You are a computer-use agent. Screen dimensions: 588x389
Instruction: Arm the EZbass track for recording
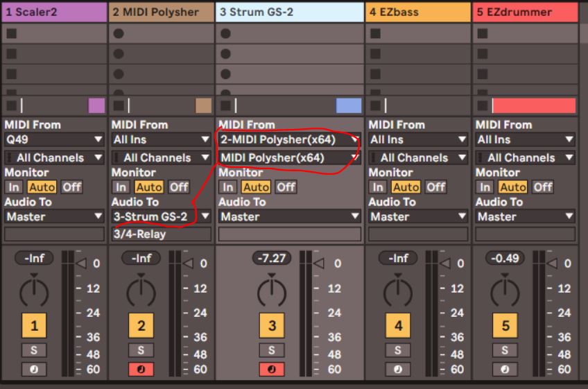(x=398, y=369)
